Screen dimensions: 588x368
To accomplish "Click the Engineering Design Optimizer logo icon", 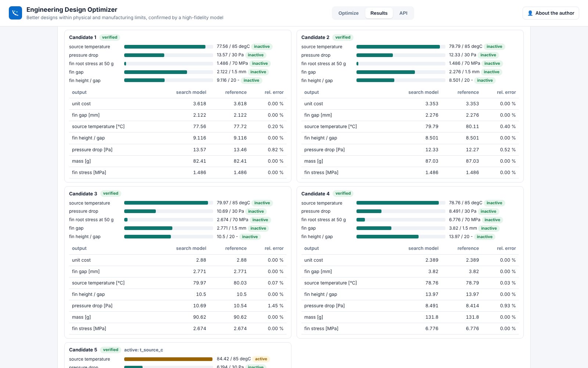I will coord(15,13).
